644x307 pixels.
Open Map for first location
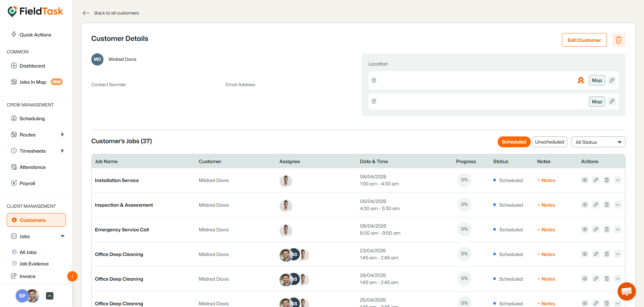pos(597,80)
